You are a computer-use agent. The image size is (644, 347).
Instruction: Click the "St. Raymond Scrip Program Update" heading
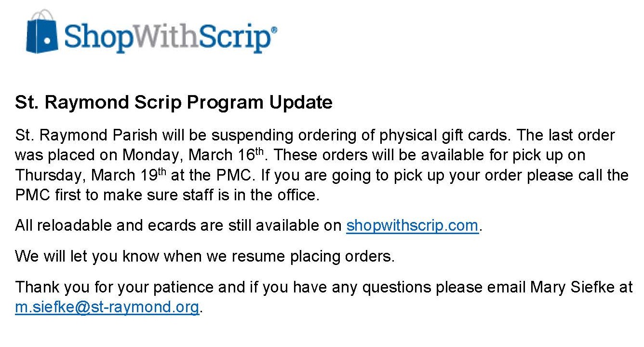coord(174,102)
